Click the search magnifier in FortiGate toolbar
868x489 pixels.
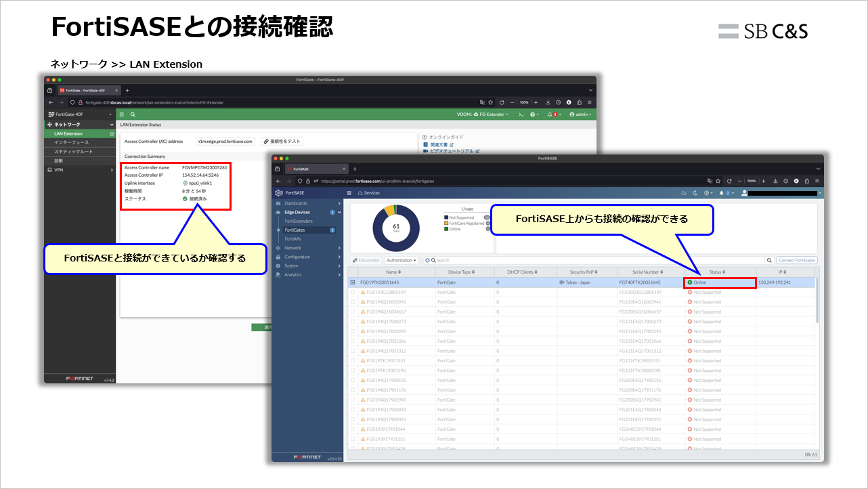(132, 114)
